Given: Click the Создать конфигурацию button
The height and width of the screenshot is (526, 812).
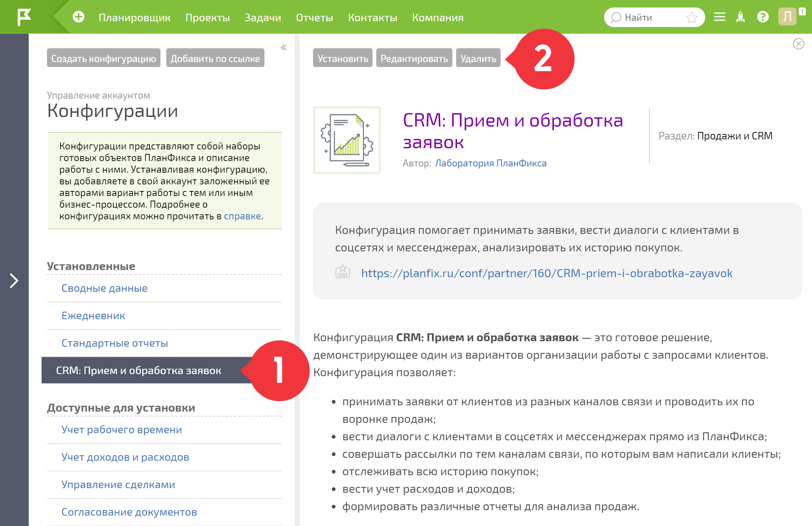Looking at the screenshot, I should point(104,58).
